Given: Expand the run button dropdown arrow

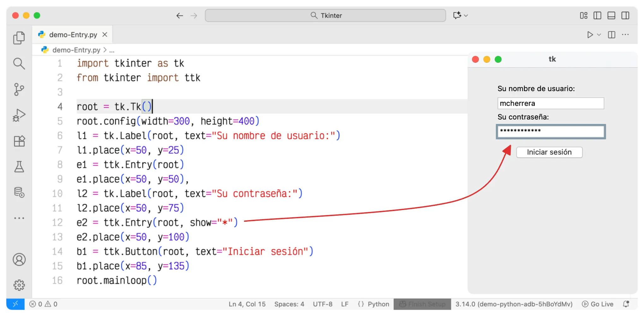Looking at the screenshot, I should [599, 35].
